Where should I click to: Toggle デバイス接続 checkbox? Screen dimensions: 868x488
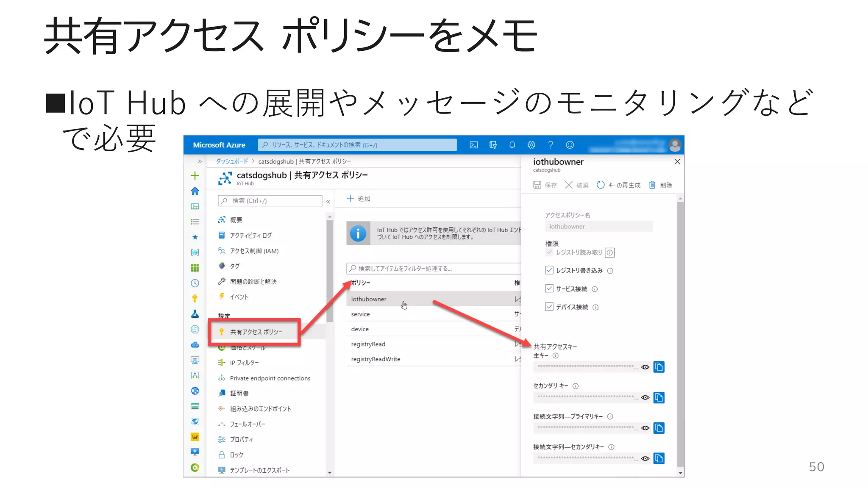pos(549,307)
